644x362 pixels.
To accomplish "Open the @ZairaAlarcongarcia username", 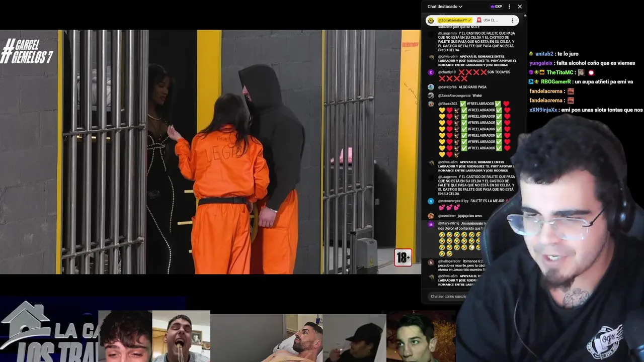I will (454, 96).
